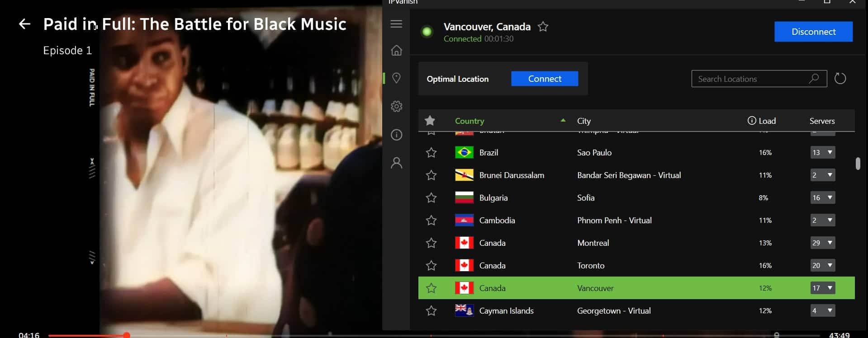The height and width of the screenshot is (338, 868).
Task: Toggle favorite star for Cambodia
Action: click(x=431, y=220)
